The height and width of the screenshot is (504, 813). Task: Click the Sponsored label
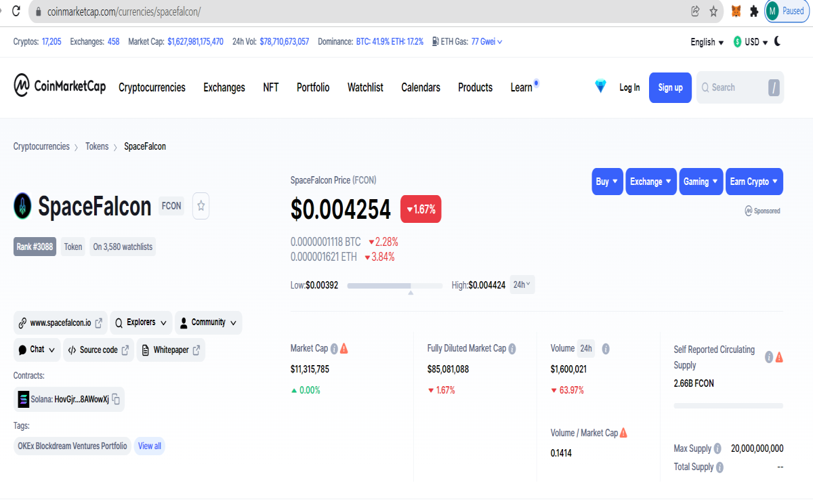(x=762, y=211)
